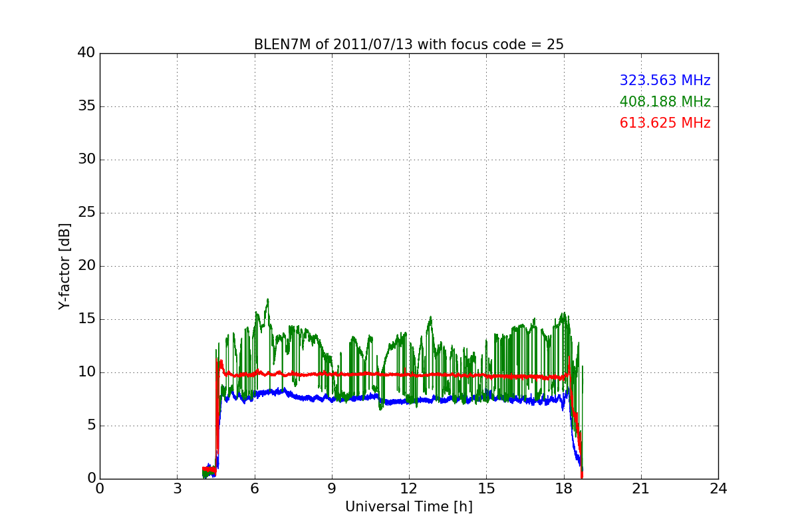This screenshot has width=798, height=532.
Task: Click the y-axis tick label 5
Action: click(x=91, y=426)
